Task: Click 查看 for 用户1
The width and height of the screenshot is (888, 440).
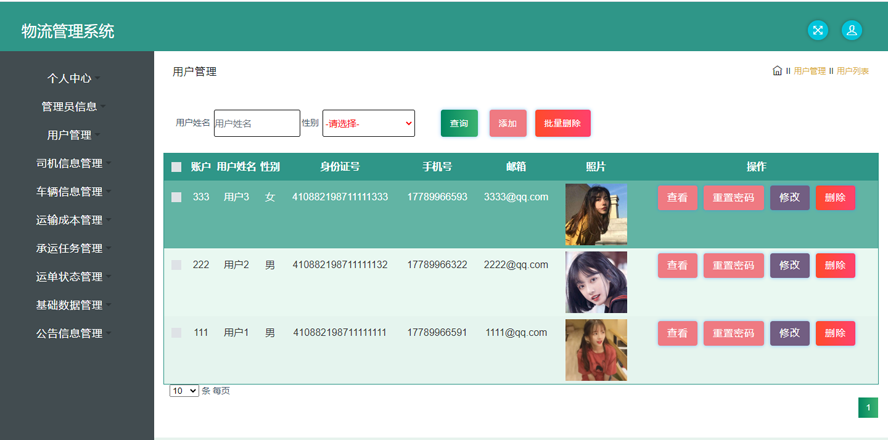Action: point(677,334)
